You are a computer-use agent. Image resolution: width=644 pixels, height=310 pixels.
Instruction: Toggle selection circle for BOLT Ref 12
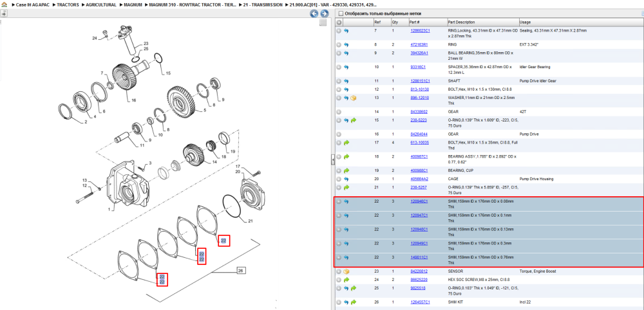[339, 89]
